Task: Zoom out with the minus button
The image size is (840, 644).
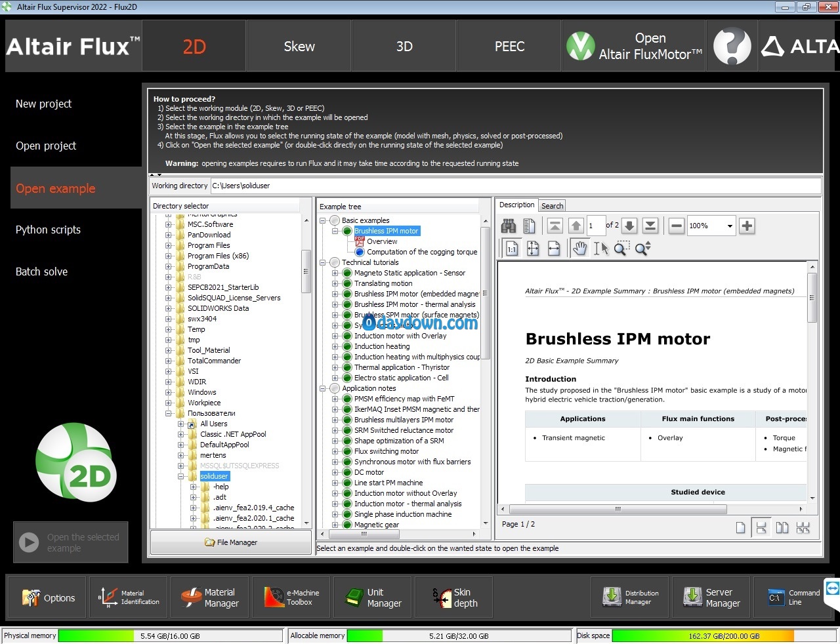Action: click(x=677, y=226)
